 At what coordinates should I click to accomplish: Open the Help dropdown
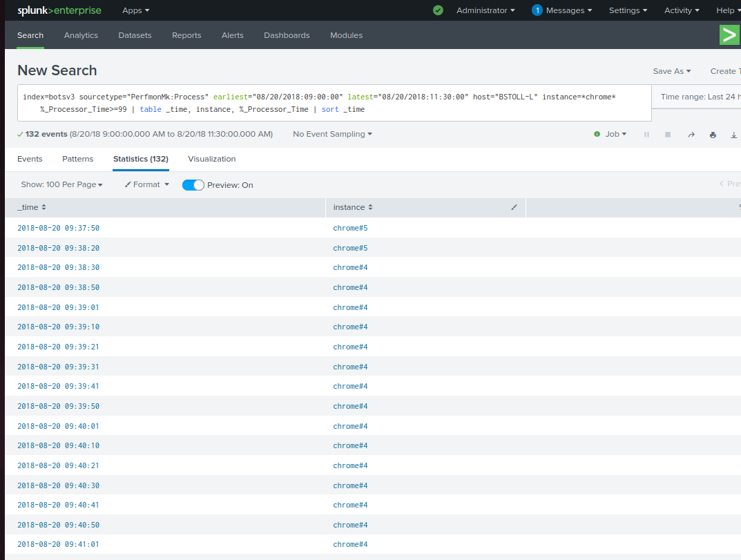point(729,10)
